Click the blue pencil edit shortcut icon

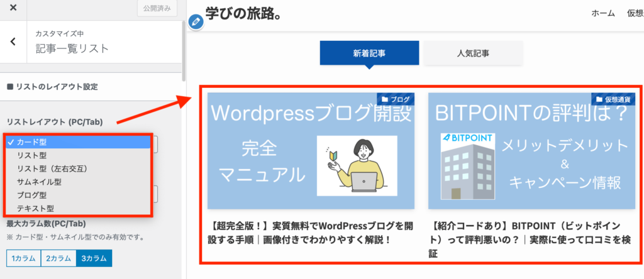pyautogui.click(x=196, y=22)
